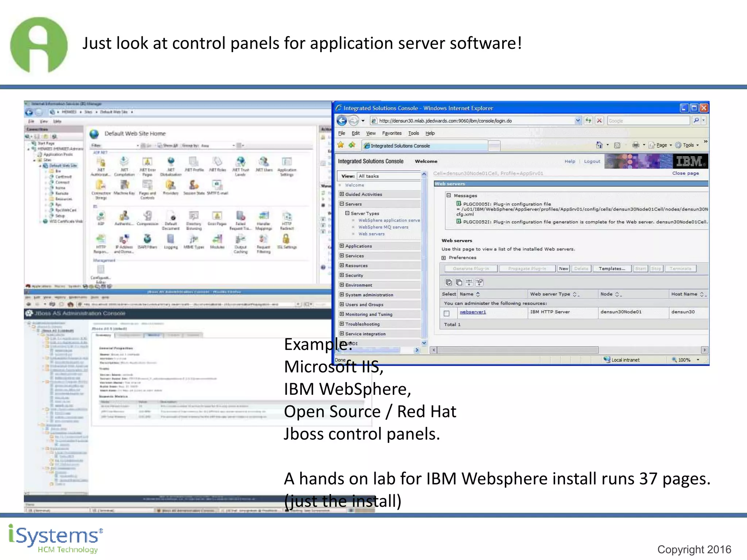Open Handler Mappings in IIS Manager
This screenshot has width=747, height=560.
[x=263, y=220]
